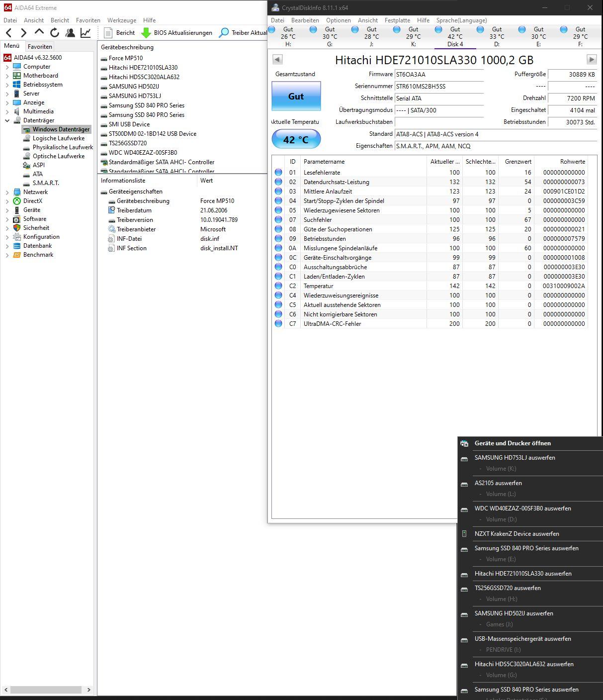Open the Werkzeuge menu in AIDA64
The image size is (603, 700).
[122, 20]
